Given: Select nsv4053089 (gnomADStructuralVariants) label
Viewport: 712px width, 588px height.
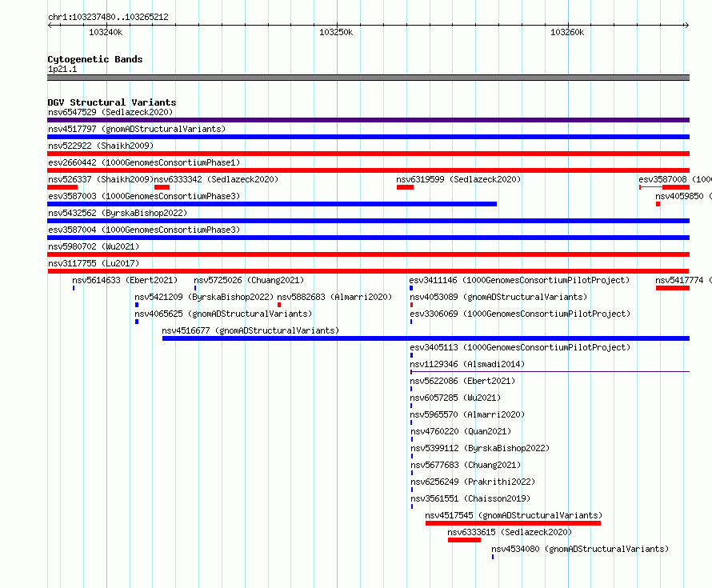Looking at the screenshot, I should point(498,297).
